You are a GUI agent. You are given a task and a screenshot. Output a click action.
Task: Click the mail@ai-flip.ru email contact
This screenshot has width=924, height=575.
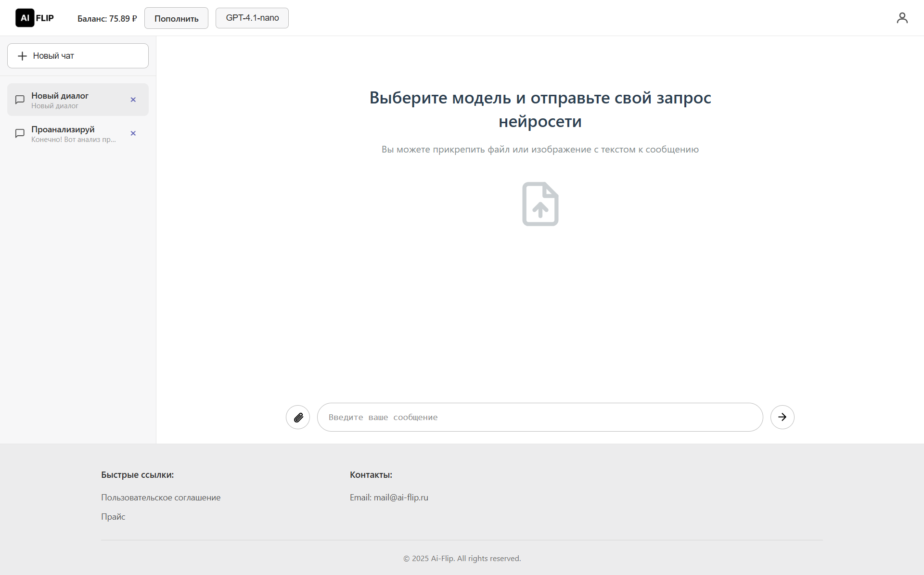(x=400, y=498)
